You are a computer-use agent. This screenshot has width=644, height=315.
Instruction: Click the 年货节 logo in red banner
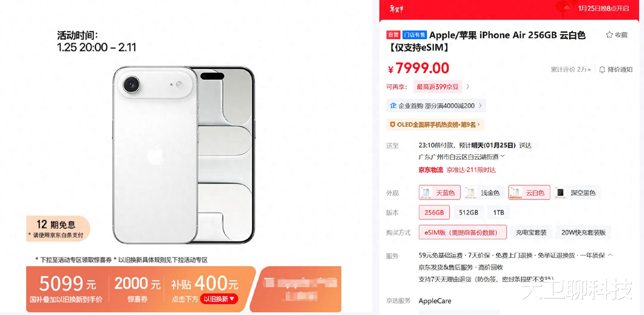tap(396, 9)
